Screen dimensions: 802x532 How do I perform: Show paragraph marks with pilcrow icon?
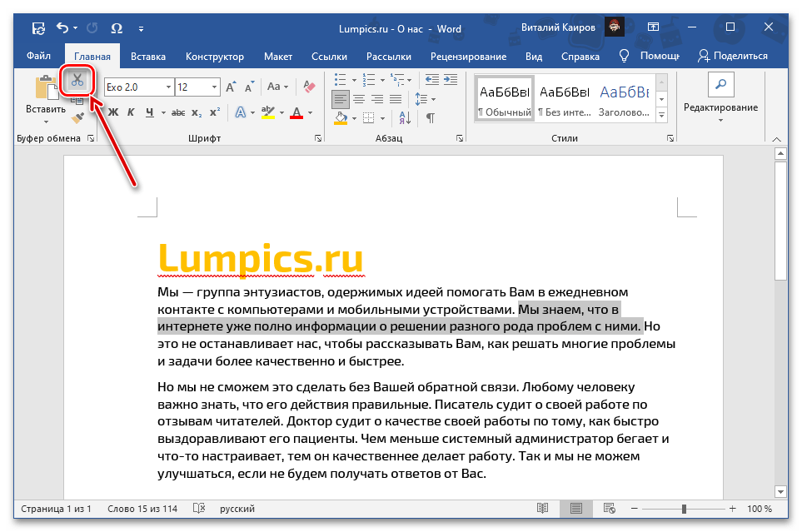point(431,118)
